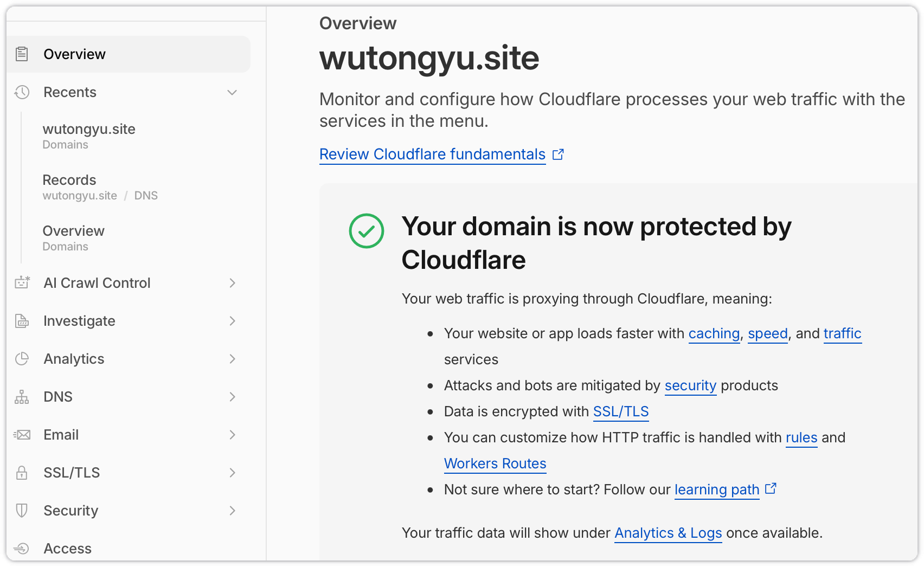The image size is (924, 567).
Task: Expand the DNS submenu chevron
Action: click(232, 397)
